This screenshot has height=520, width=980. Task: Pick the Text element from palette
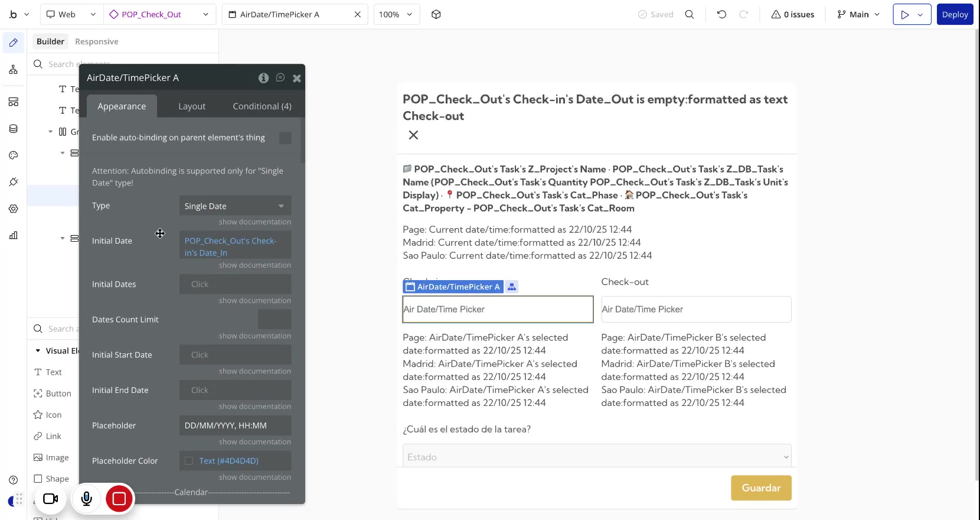pos(48,372)
